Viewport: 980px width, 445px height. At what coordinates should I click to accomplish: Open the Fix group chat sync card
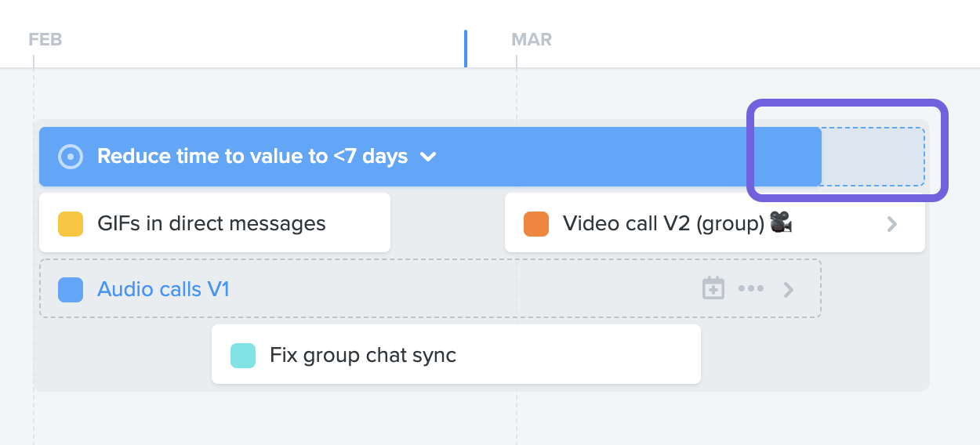click(x=456, y=354)
